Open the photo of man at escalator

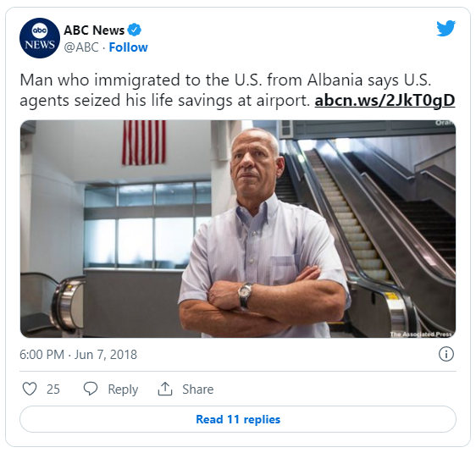point(238,229)
